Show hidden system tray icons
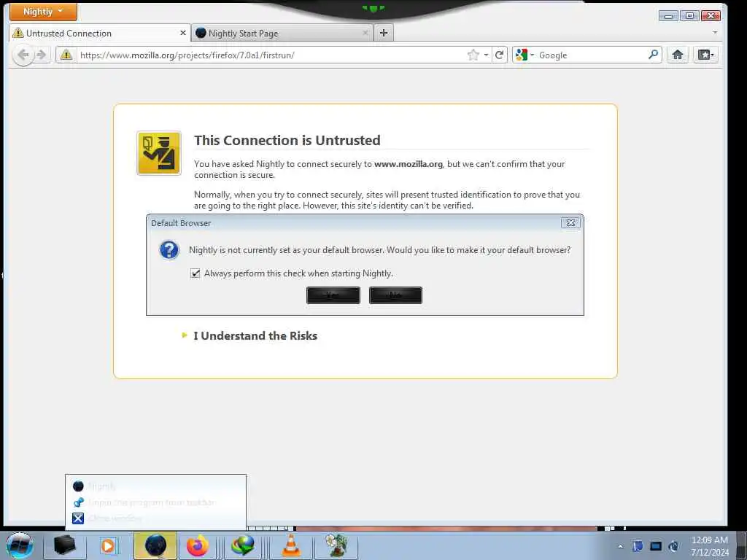The height and width of the screenshot is (560, 747). click(x=620, y=546)
